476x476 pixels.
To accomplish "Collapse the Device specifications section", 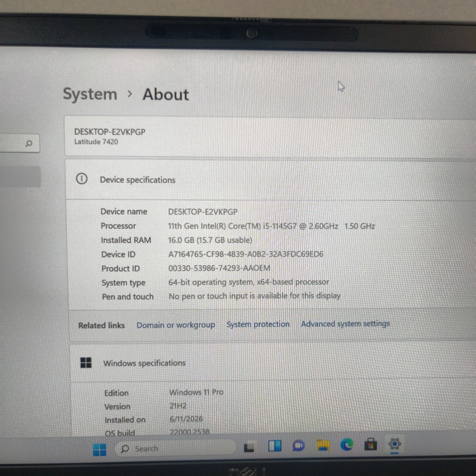I will tap(271, 179).
